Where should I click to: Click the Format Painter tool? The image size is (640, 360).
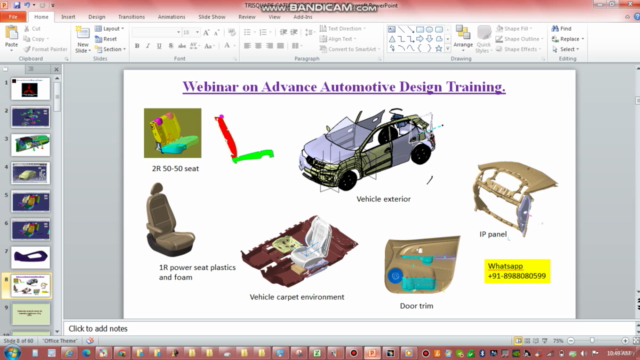45,49
